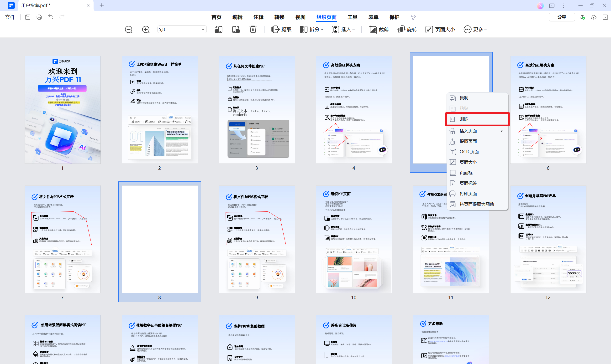Viewport: 611px width, 364px height.
Task: Click the trash delete icon in toolbar
Action: click(x=253, y=29)
